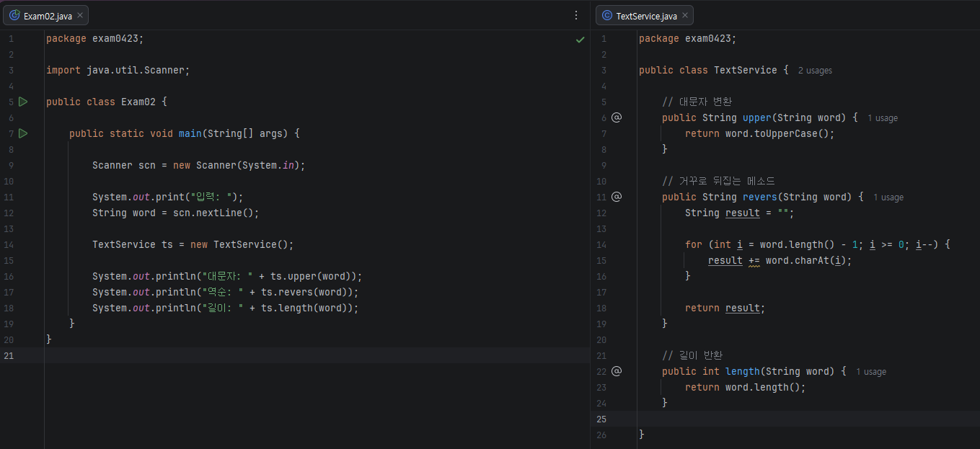
Task: Click line number 25 in TextService.java gutter
Action: 602,419
